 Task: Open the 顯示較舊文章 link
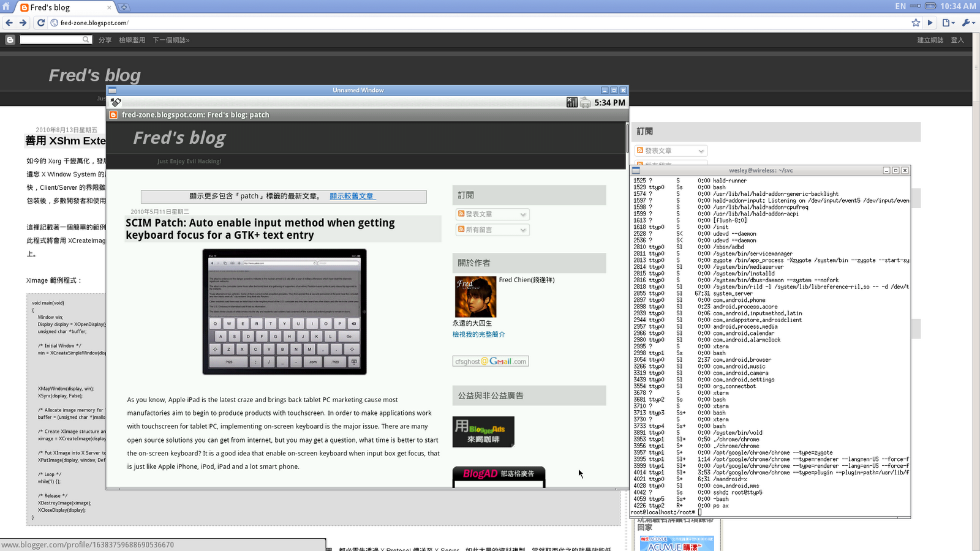point(353,197)
